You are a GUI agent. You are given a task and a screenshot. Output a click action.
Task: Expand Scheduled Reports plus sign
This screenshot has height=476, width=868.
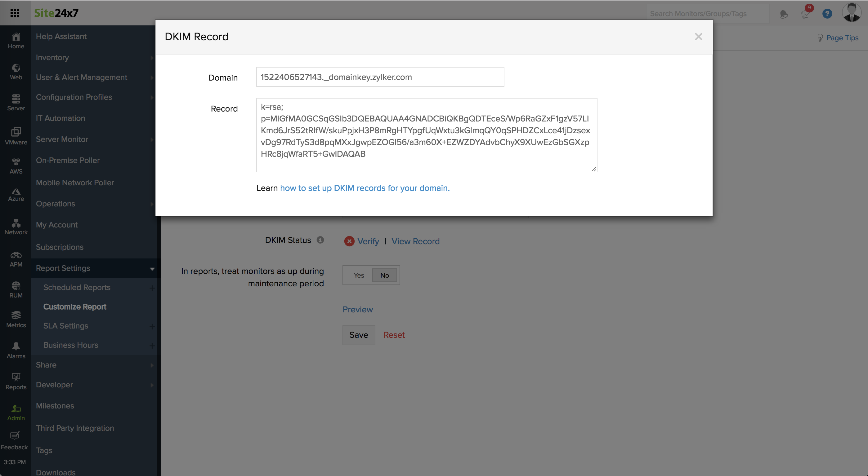pos(152,288)
